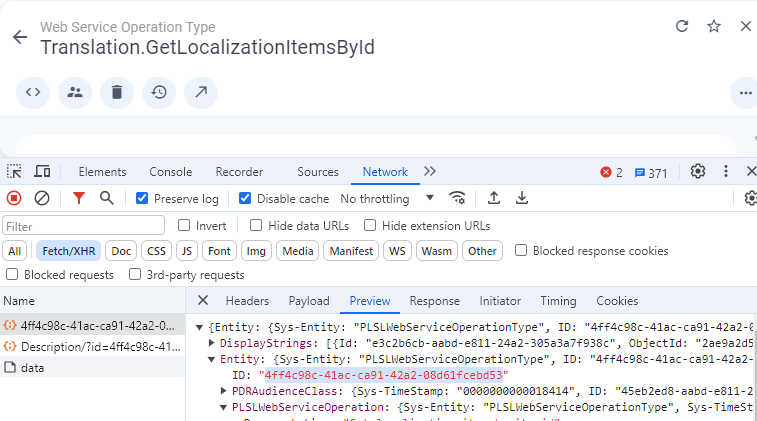Open the history clock icon button
This screenshot has width=757, height=421.
point(159,92)
